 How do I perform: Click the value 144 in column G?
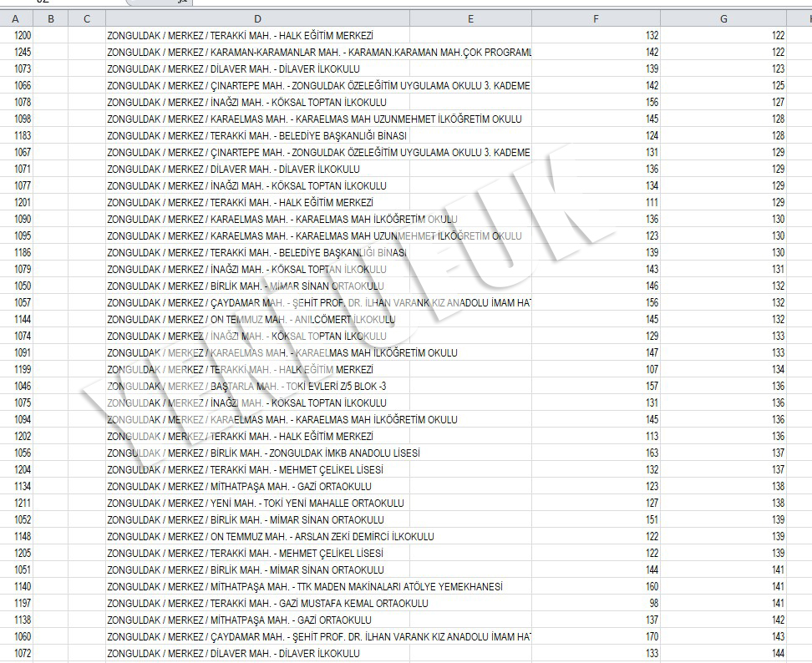click(778, 653)
